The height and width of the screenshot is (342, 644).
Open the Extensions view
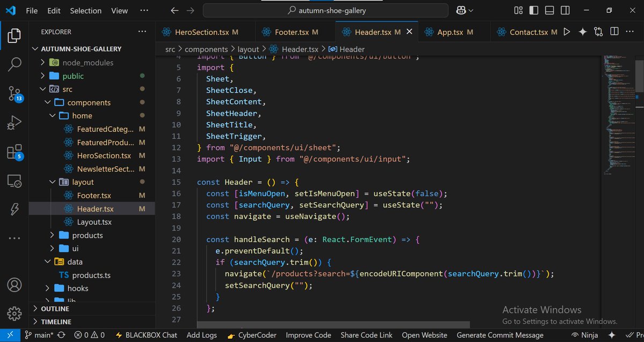click(x=14, y=152)
